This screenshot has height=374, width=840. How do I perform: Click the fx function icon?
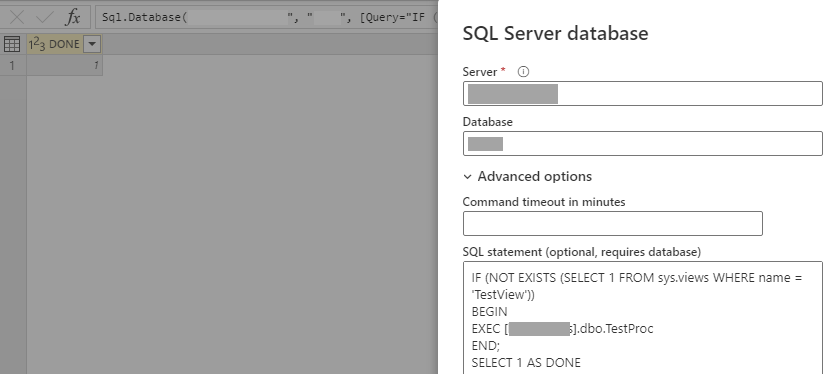point(72,17)
